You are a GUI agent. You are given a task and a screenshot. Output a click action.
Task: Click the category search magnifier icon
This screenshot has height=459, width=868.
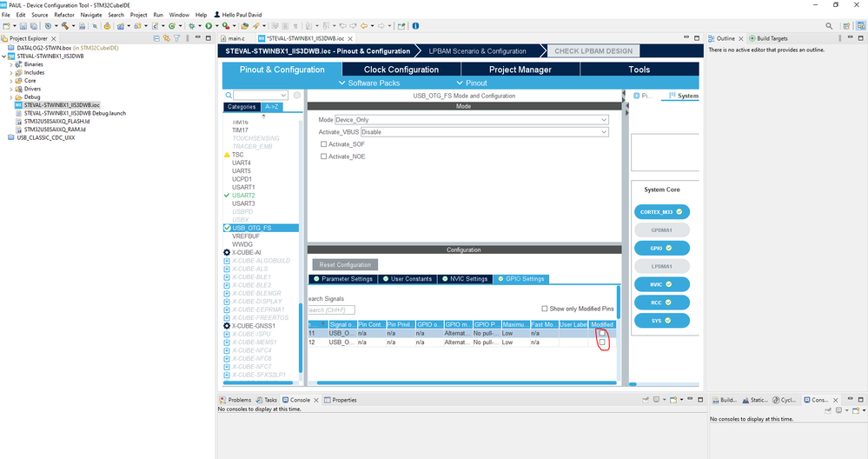point(228,96)
